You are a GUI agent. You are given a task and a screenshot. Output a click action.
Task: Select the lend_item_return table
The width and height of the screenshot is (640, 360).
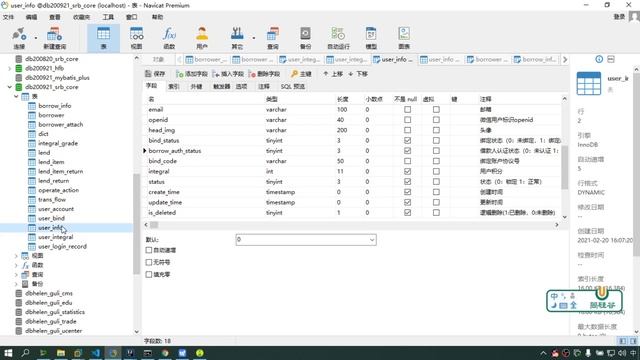coord(60,171)
